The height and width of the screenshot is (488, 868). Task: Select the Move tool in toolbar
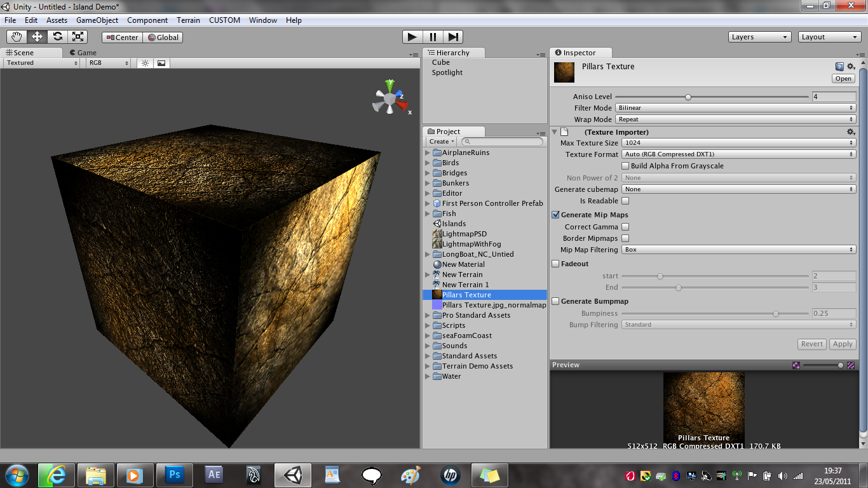pyautogui.click(x=37, y=37)
